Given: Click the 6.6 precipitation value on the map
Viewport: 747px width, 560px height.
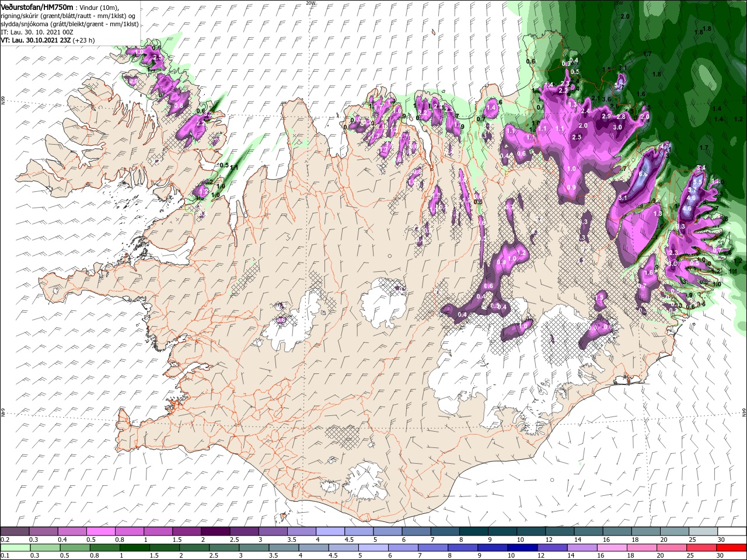Looking at the screenshot, I should tap(644, 174).
